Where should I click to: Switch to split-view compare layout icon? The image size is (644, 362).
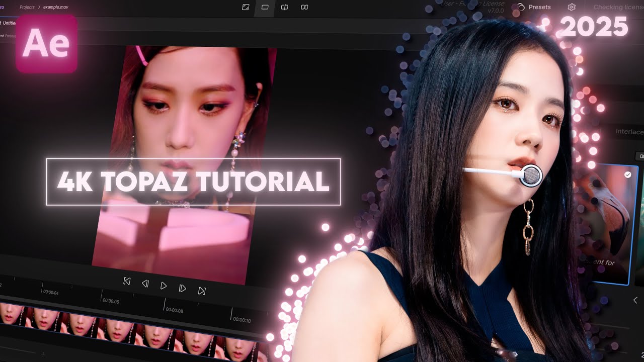pos(284,7)
